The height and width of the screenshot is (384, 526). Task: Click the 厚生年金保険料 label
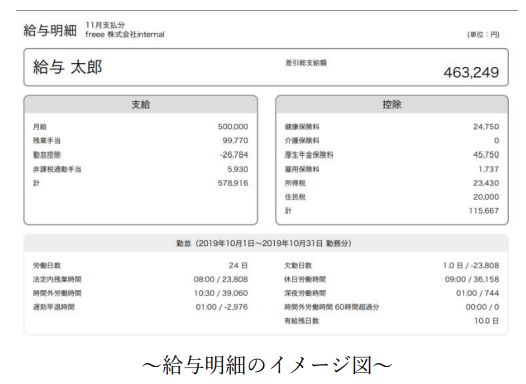coord(309,155)
